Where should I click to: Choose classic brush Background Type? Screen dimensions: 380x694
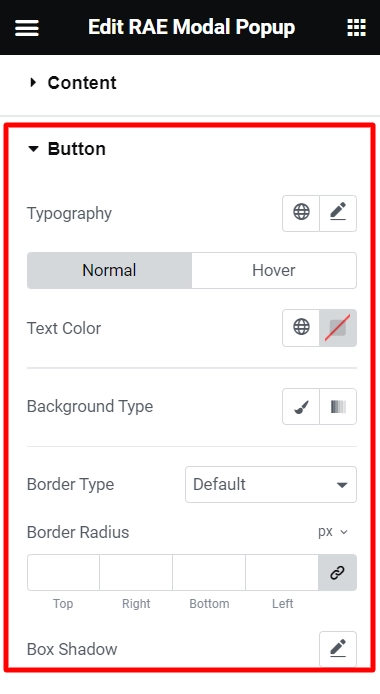(x=301, y=406)
